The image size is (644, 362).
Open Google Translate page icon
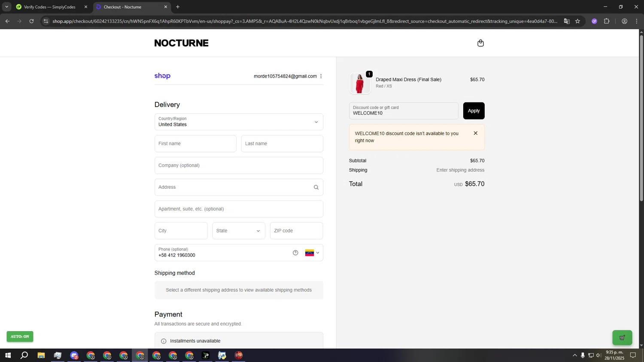tap(567, 21)
